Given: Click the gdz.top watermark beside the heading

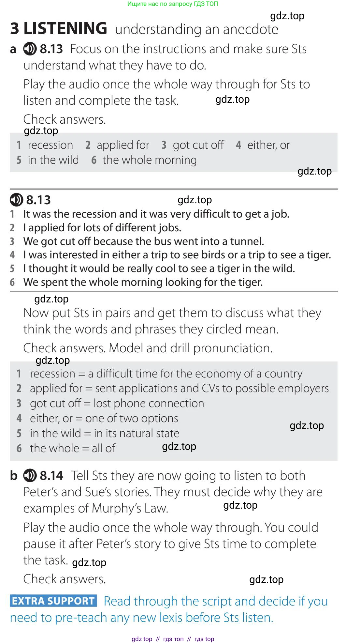Looking at the screenshot, I should [x=287, y=16].
